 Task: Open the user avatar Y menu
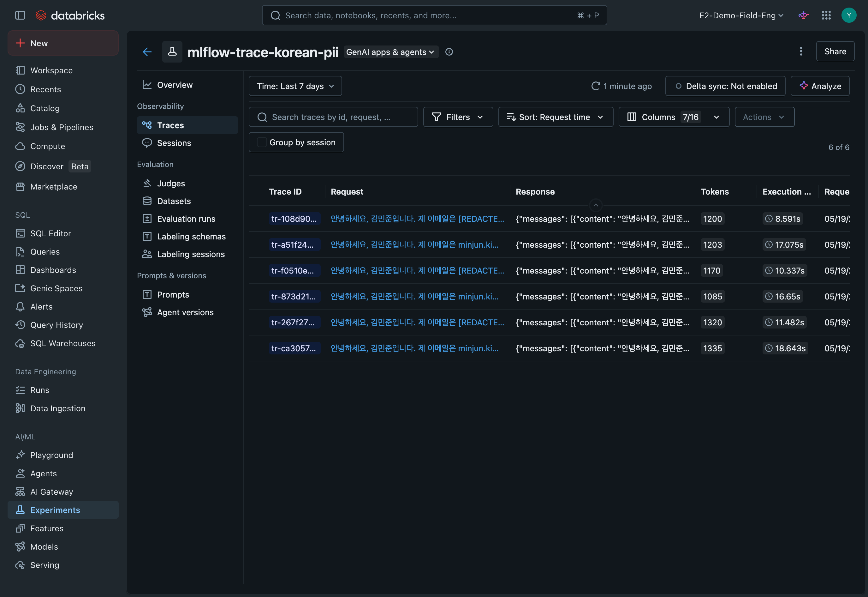pyautogui.click(x=848, y=15)
